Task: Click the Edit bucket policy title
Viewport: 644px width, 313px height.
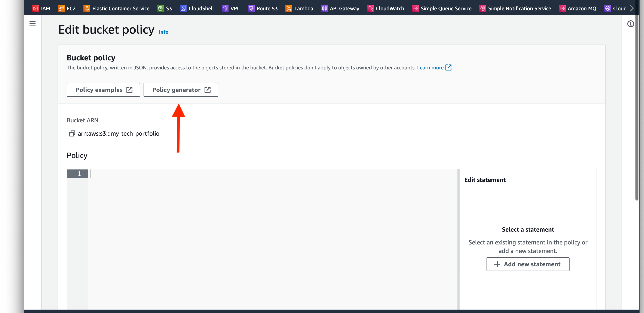Action: point(106,30)
